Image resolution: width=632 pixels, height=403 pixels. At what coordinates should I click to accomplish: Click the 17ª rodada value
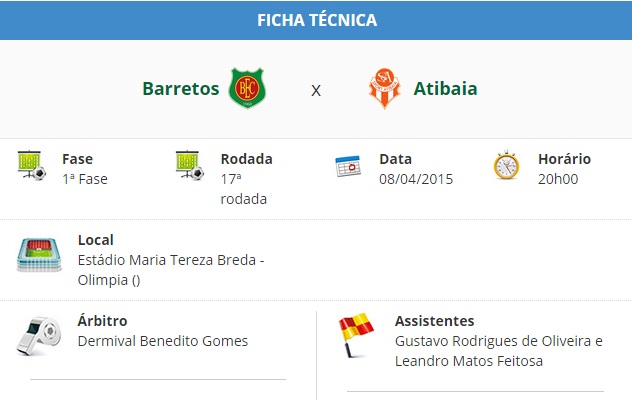[243, 188]
